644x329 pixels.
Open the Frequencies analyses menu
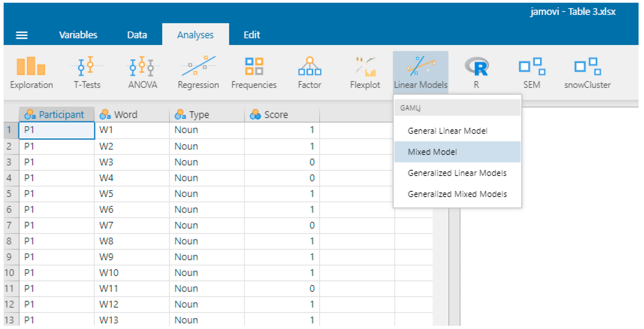[x=254, y=72]
